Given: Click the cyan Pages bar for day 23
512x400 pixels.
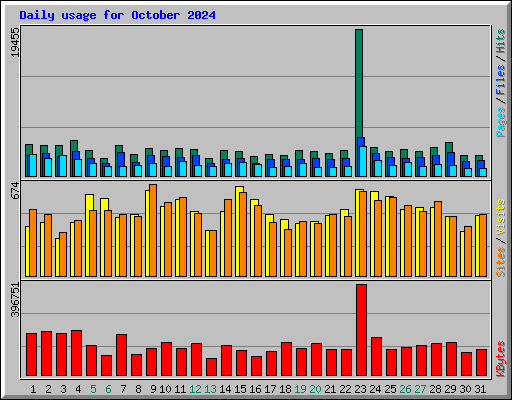Looking at the screenshot, I should [363, 161].
